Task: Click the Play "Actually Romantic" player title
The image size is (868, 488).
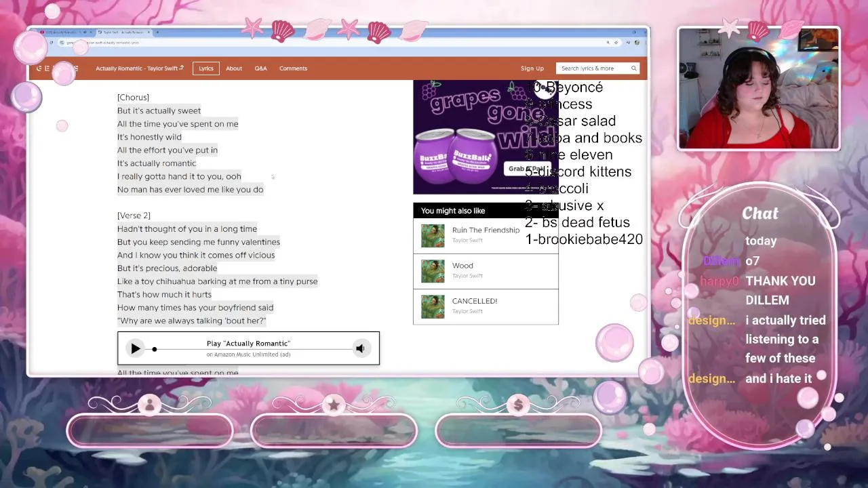Action: click(248, 344)
